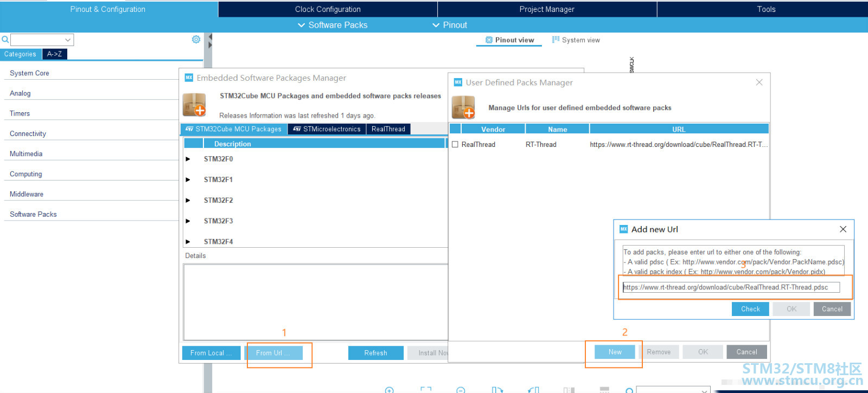The height and width of the screenshot is (393, 868).
Task: Select the STMicroelectronics packages tab
Action: pyautogui.click(x=327, y=129)
